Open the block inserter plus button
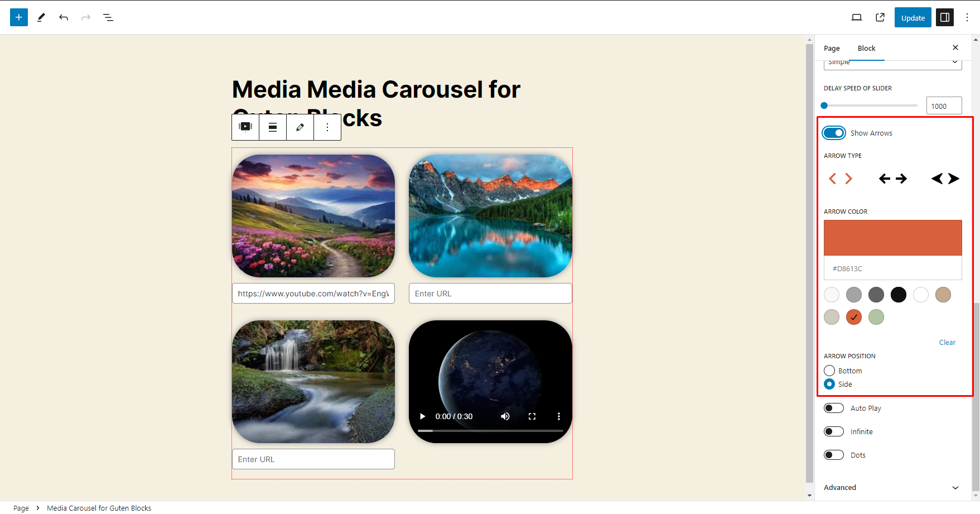980x514 pixels. click(x=19, y=17)
